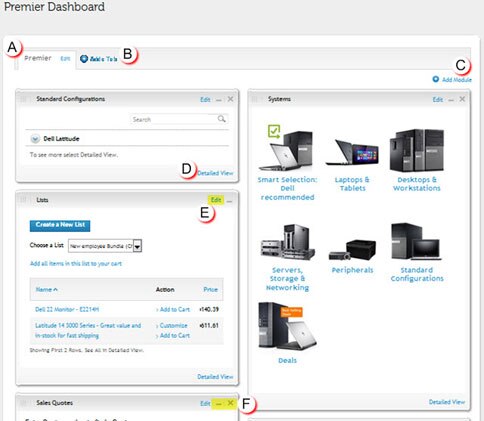Image resolution: width=484 pixels, height=421 pixels.
Task: Click the Add Module plus icon
Action: point(436,79)
